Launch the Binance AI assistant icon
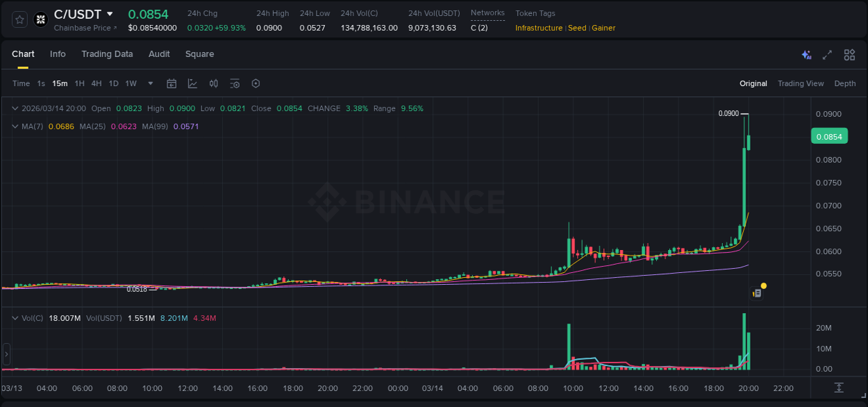This screenshot has height=407, width=868. point(806,54)
